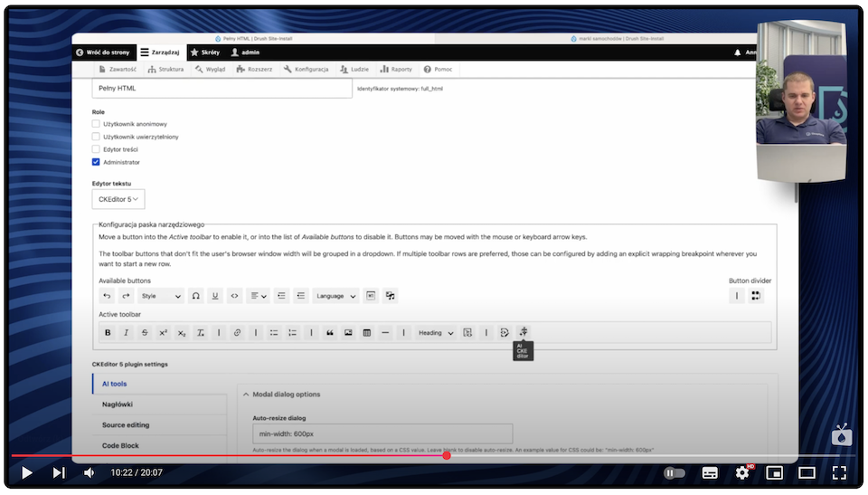
Task: Open the video settings gear
Action: click(x=743, y=472)
